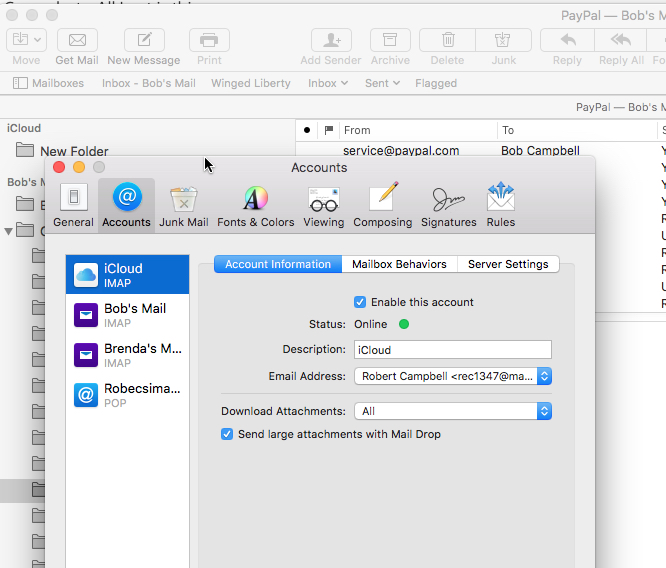Sort messages by From column
The image size is (666, 568).
(x=418, y=130)
